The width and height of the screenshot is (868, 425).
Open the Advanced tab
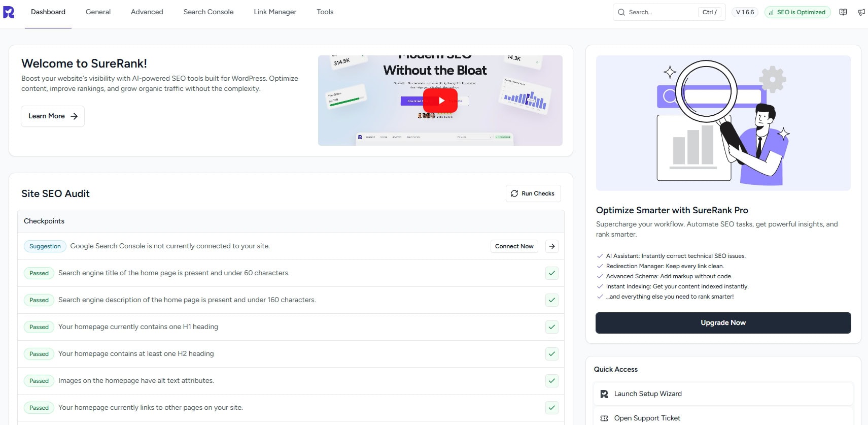(x=147, y=12)
